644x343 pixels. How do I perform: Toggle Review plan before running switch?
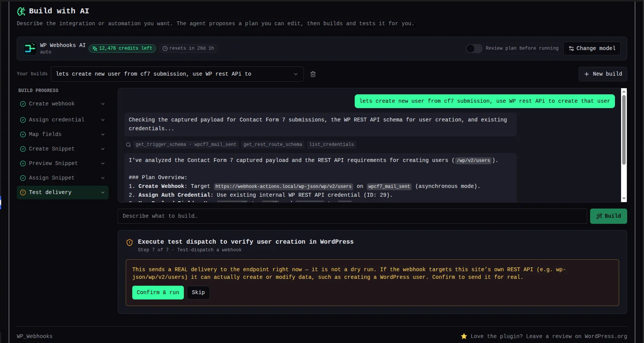[474, 49]
